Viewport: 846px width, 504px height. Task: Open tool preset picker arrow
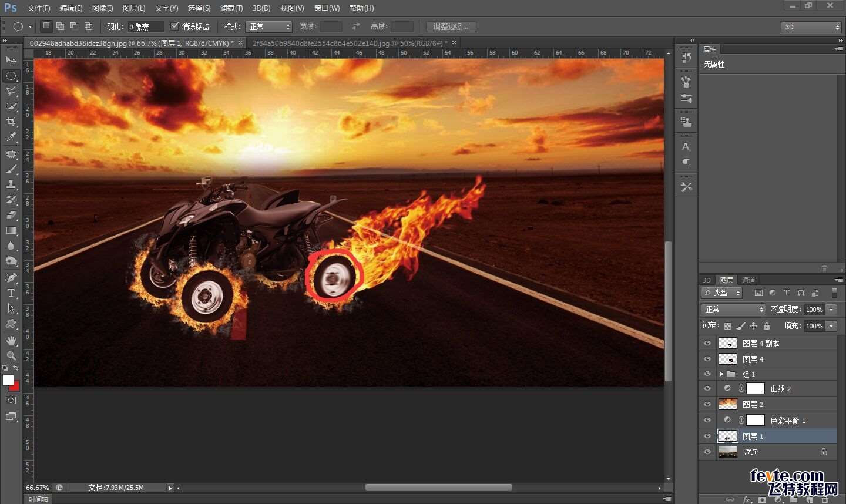[30, 26]
